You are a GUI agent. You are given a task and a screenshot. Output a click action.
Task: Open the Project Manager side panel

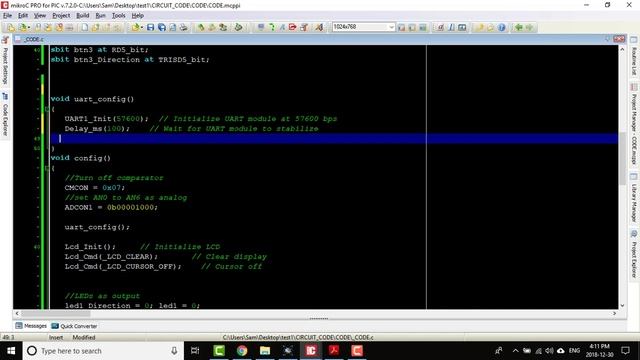tap(634, 124)
